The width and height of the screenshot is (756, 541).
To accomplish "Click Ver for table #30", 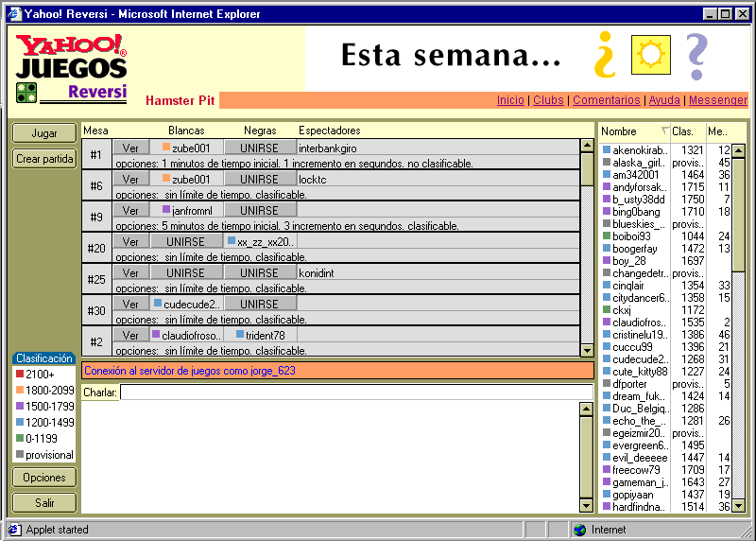I will click(x=130, y=304).
